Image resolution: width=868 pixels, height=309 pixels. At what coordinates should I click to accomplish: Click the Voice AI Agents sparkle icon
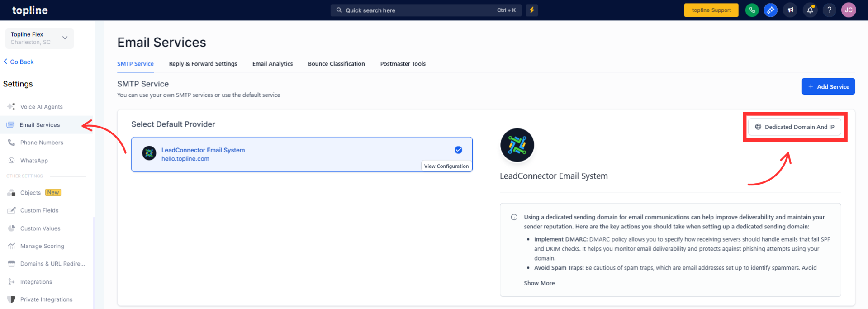pos(11,107)
